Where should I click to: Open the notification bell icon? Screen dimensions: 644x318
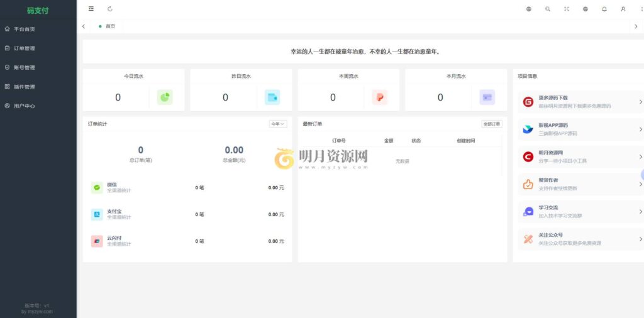604,9
